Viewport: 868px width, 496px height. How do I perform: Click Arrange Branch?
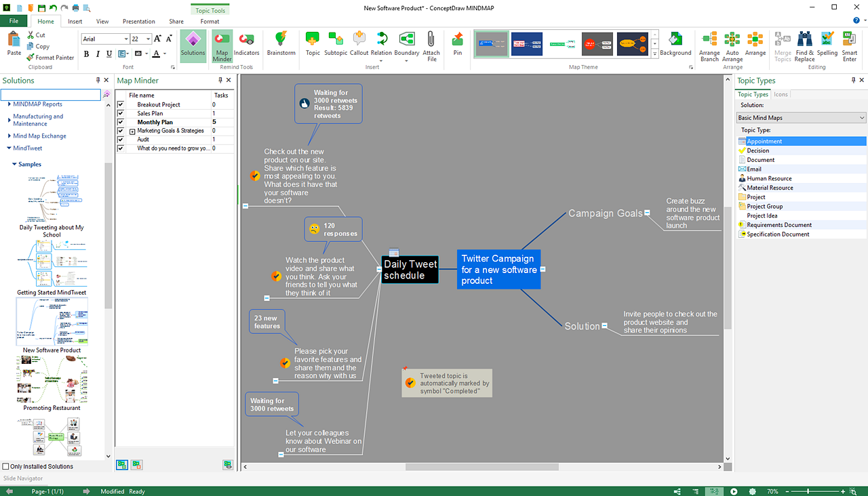coord(710,45)
